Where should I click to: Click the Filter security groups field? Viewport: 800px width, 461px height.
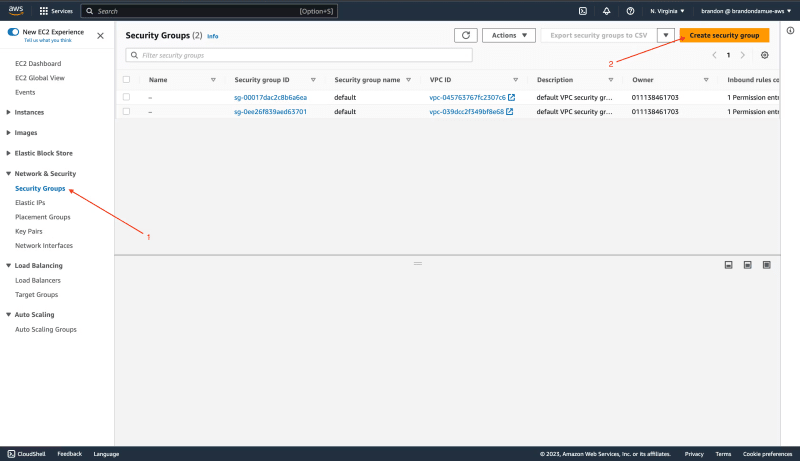299,55
